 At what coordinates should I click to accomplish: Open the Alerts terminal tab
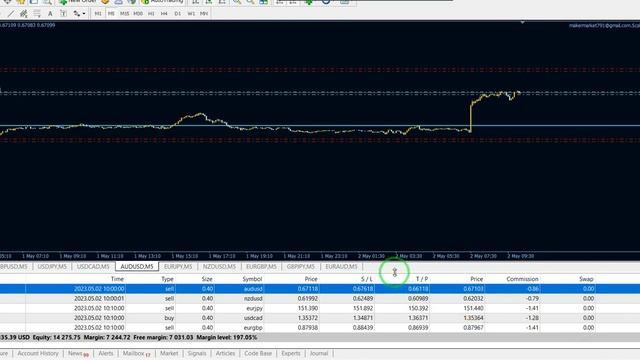point(106,353)
